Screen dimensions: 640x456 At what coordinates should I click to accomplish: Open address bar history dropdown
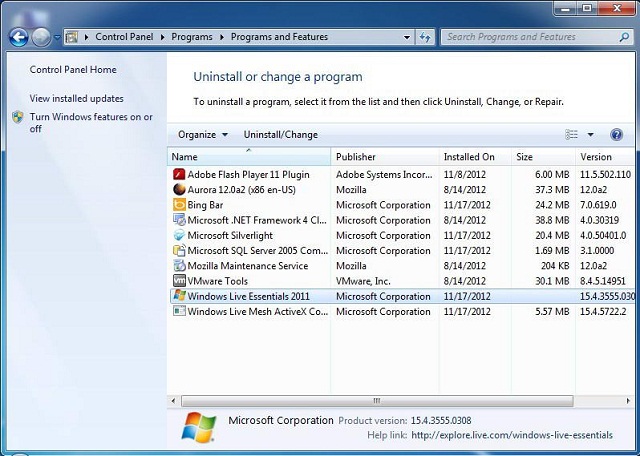point(407,37)
